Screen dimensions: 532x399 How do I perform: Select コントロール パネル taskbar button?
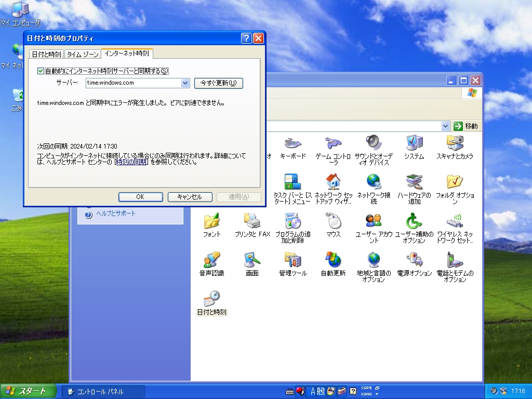pyautogui.click(x=103, y=392)
